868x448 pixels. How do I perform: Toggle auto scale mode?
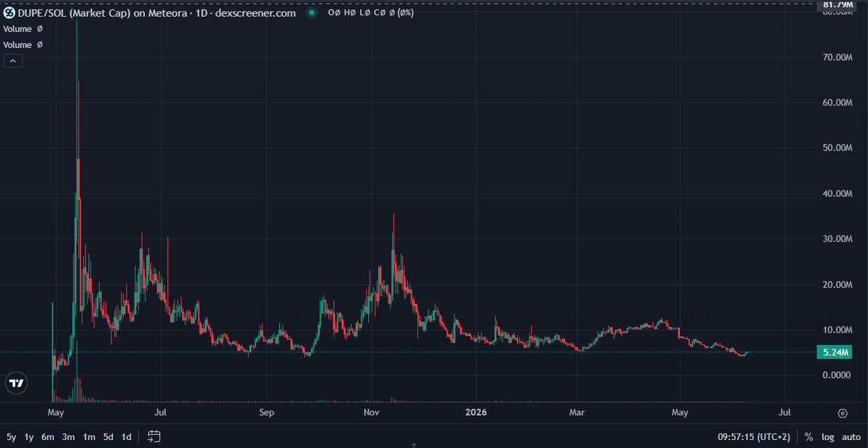click(851, 437)
